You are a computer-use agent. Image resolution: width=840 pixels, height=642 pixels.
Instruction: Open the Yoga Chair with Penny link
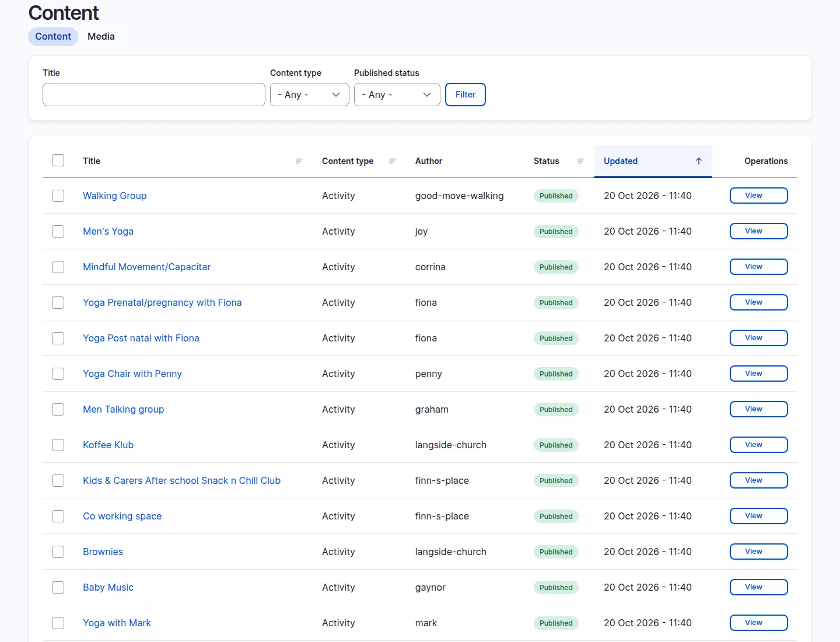(132, 374)
